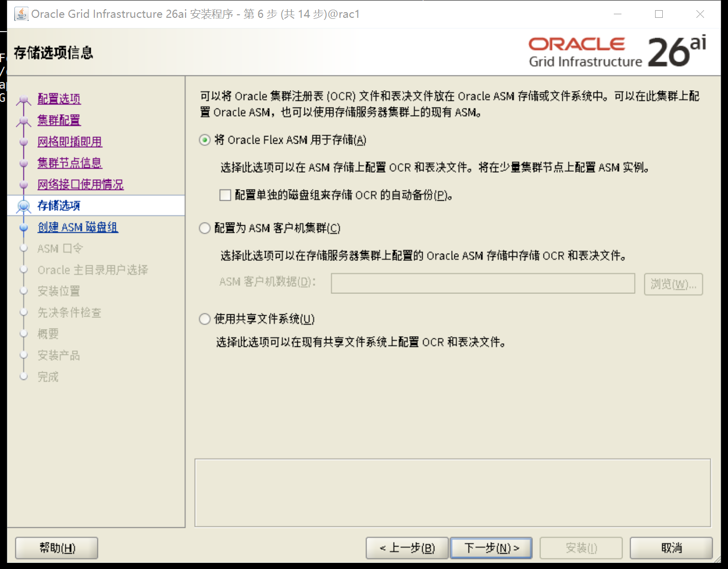This screenshot has height=569, width=728.
Task: Open the 网格即插即用 step link
Action: tap(70, 142)
